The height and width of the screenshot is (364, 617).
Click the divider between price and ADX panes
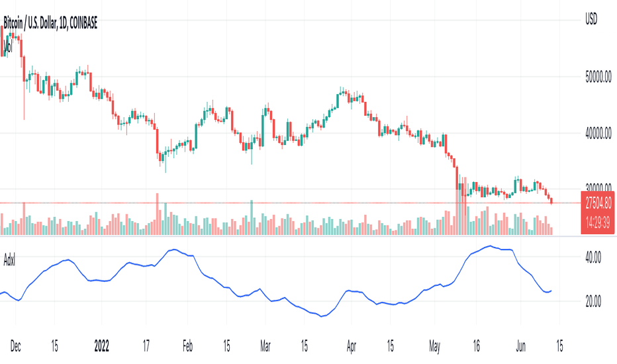[x=290, y=236]
